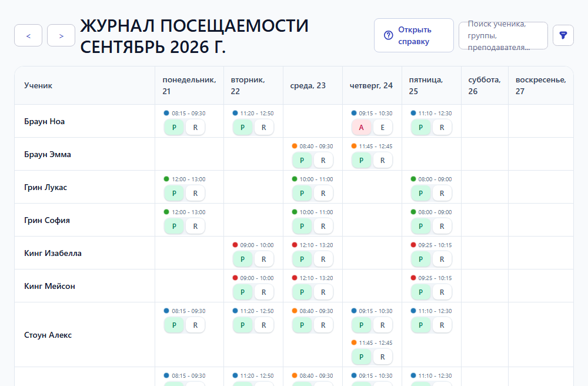Select student name Грин Лукас
The height and width of the screenshot is (386, 588).
(x=45, y=187)
